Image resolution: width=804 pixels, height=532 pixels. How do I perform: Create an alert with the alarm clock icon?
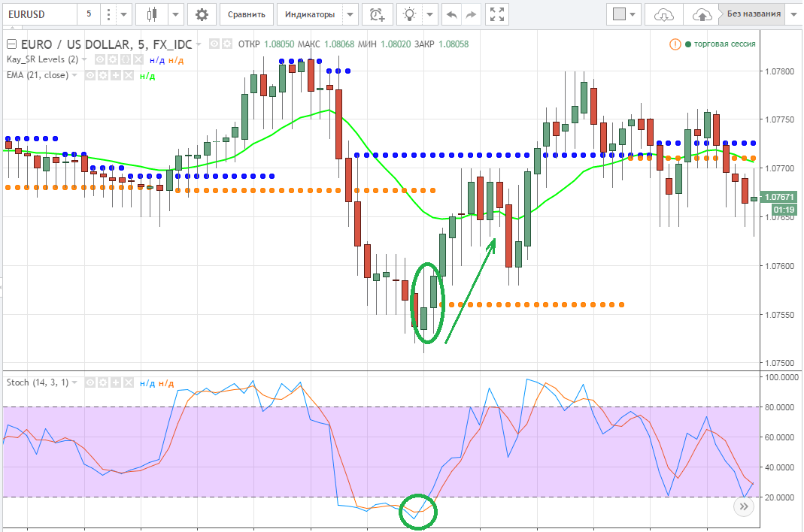tap(377, 14)
